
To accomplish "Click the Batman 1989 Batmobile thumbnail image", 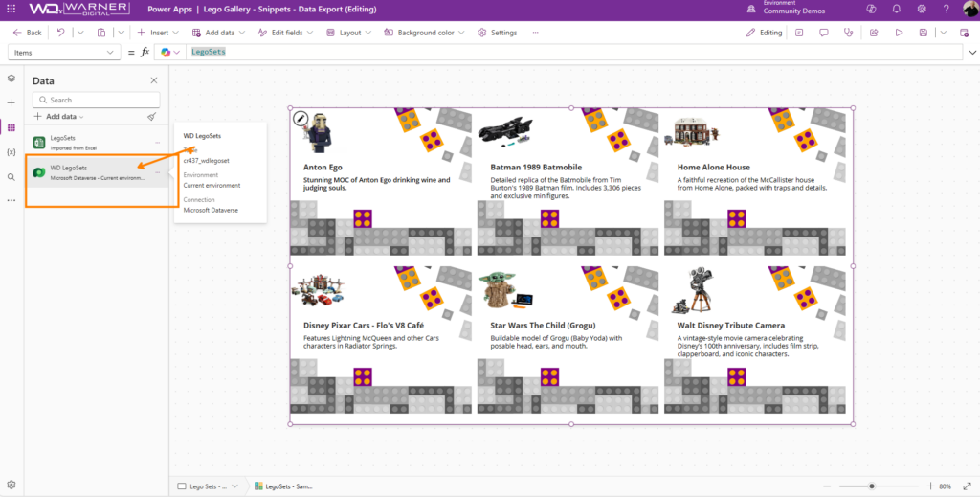I will click(505, 130).
